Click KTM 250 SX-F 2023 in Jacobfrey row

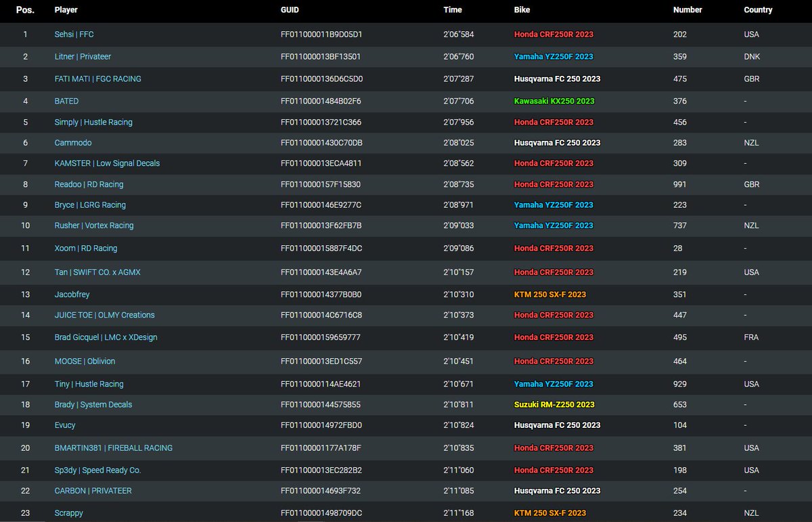[x=550, y=295]
